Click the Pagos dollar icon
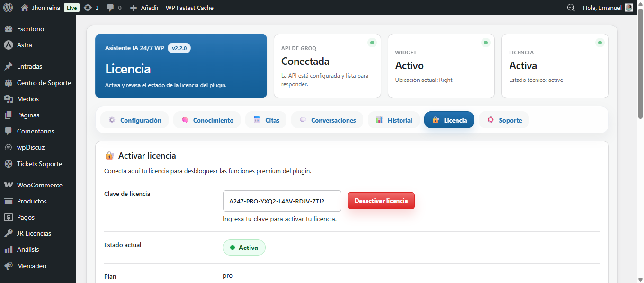The height and width of the screenshot is (283, 644). (x=9, y=217)
